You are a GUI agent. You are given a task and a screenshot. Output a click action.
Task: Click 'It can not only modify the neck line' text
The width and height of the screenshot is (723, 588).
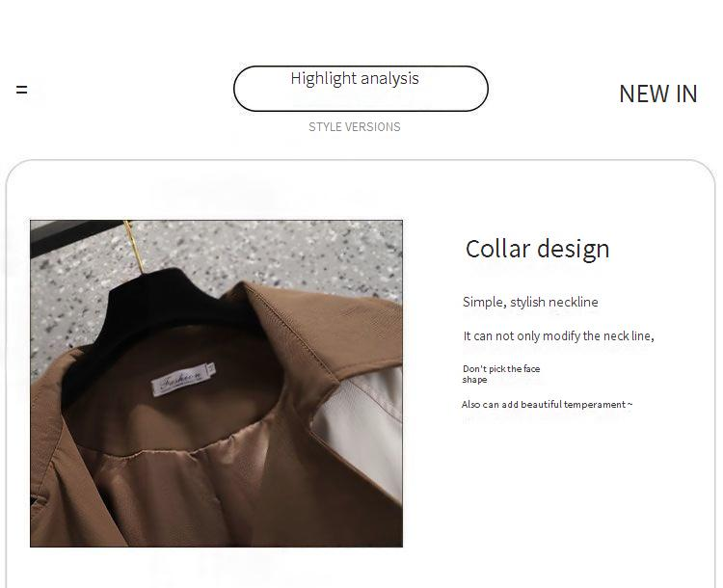[x=558, y=335]
